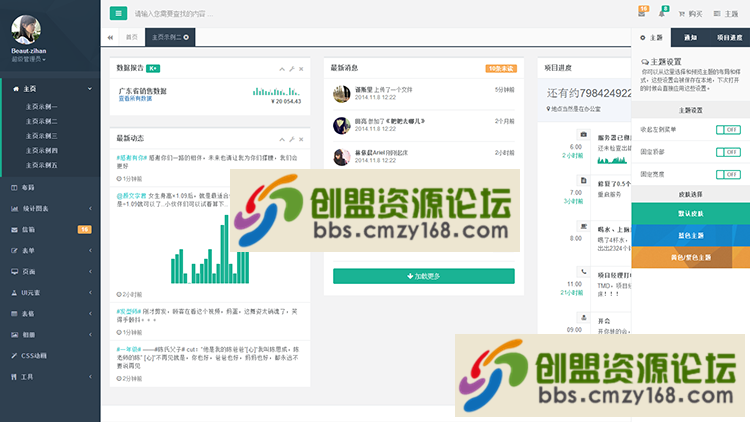Click the wrench icon on the 数据报告 panel
This screenshot has width=750, height=422.
pos(292,69)
